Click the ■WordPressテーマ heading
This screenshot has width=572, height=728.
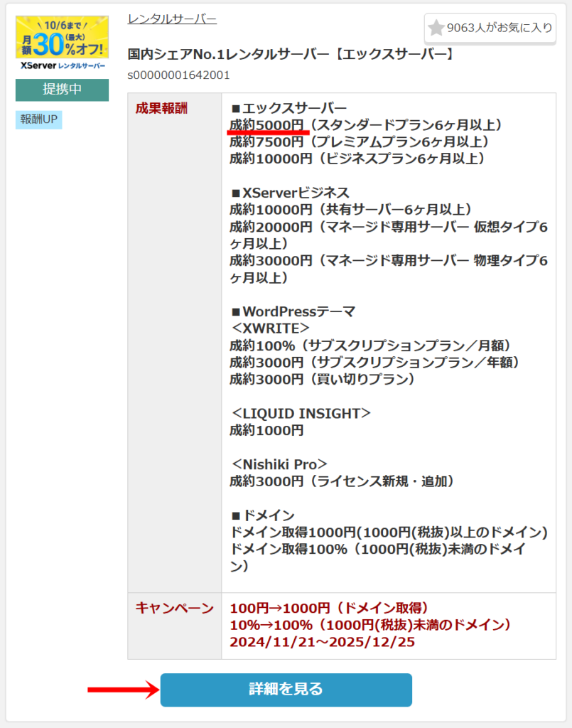click(293, 311)
